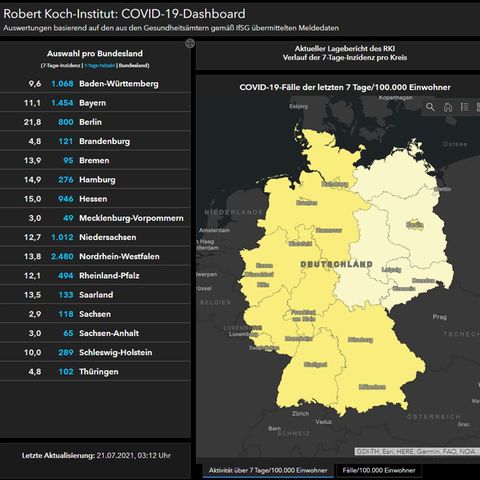The width and height of the screenshot is (480, 480).
Task: Click the map attribution GDI-TH, Esri text
Action: click(417, 452)
